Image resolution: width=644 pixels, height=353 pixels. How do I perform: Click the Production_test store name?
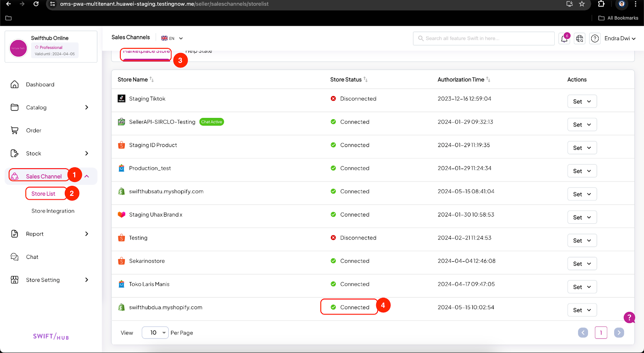click(150, 168)
